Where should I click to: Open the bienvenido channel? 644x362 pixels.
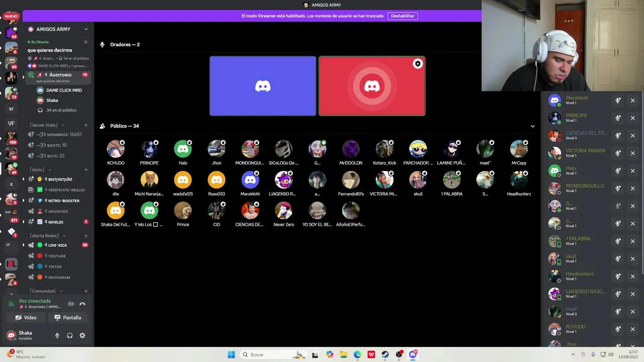pyautogui.click(x=58, y=179)
